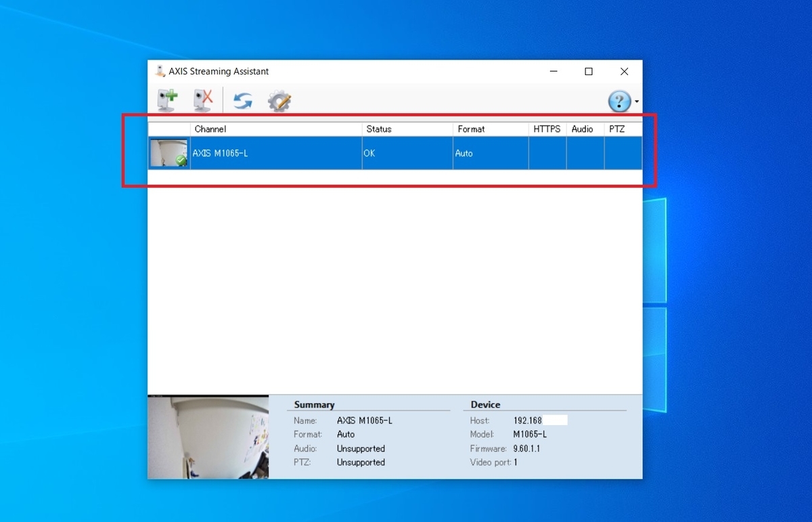The width and height of the screenshot is (812, 522).
Task: Maximize the AXIS Streaming Assistant window
Action: click(x=589, y=71)
